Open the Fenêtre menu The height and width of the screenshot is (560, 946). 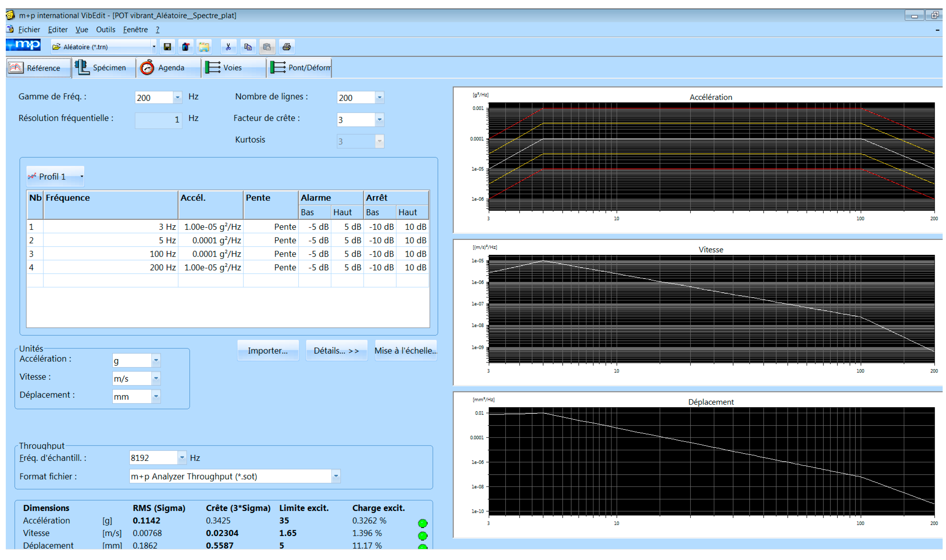[135, 30]
